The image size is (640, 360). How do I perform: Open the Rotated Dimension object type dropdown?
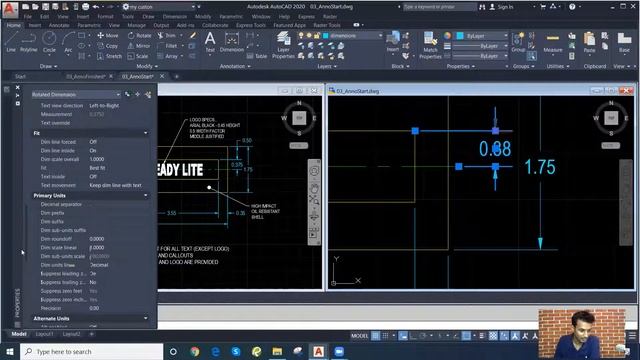[x=76, y=94]
